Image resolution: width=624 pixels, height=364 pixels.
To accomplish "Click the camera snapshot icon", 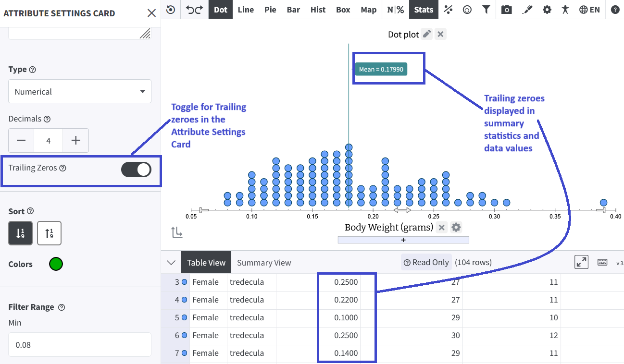I will (506, 10).
